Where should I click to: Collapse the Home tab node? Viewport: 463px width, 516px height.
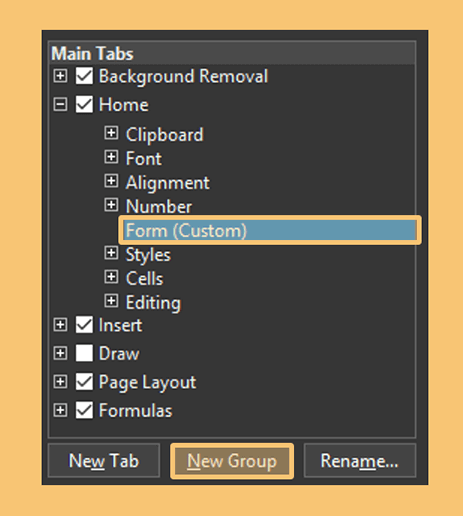coord(60,105)
